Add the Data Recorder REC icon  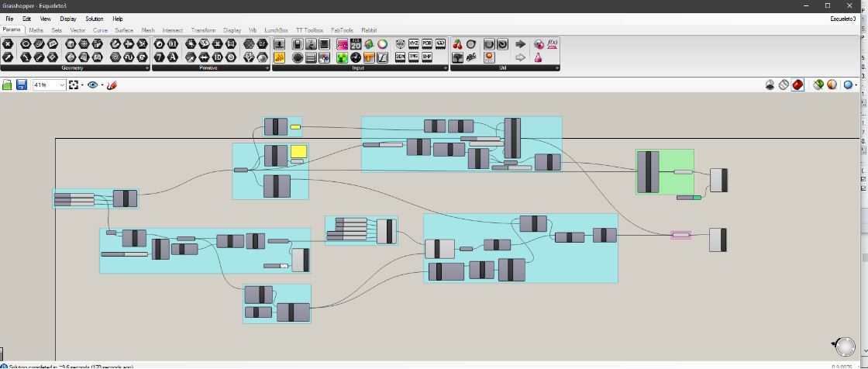489,57
